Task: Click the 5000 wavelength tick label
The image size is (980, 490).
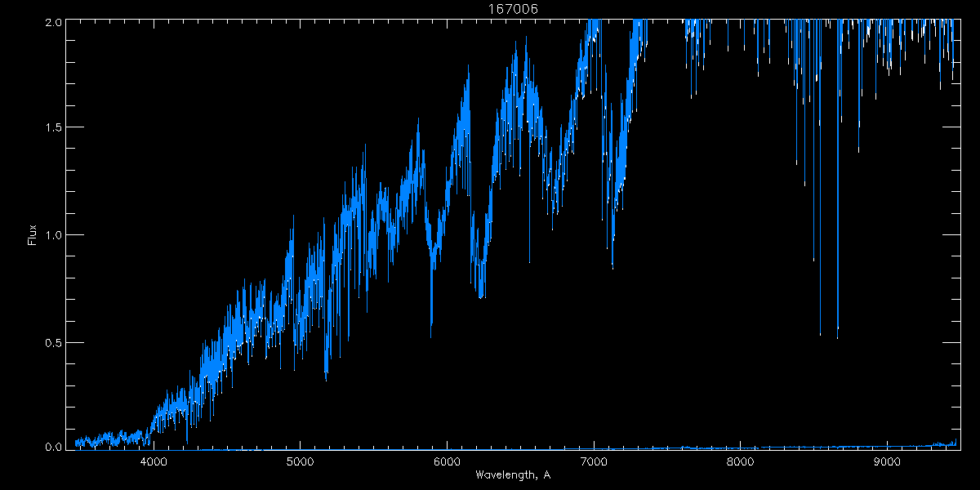Action: (300, 462)
